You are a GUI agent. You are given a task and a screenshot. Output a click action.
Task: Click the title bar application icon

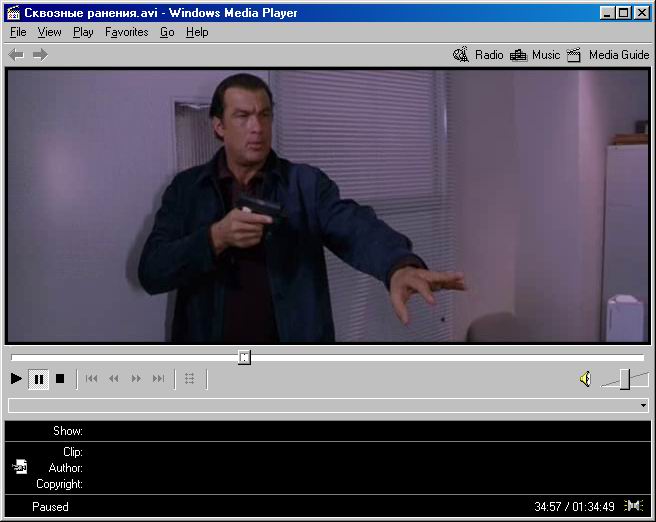(x=13, y=13)
